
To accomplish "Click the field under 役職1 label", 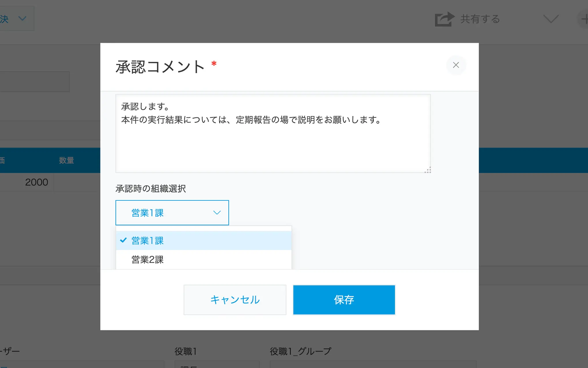I will pyautogui.click(x=217, y=365).
